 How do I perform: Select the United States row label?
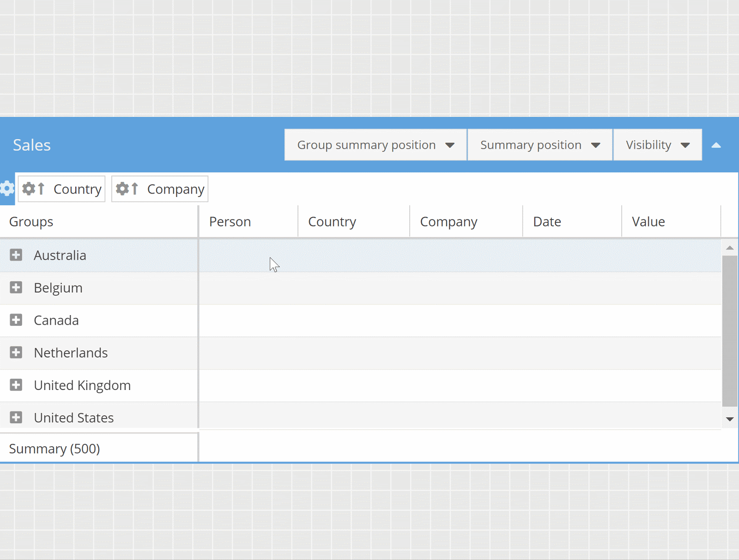74,418
